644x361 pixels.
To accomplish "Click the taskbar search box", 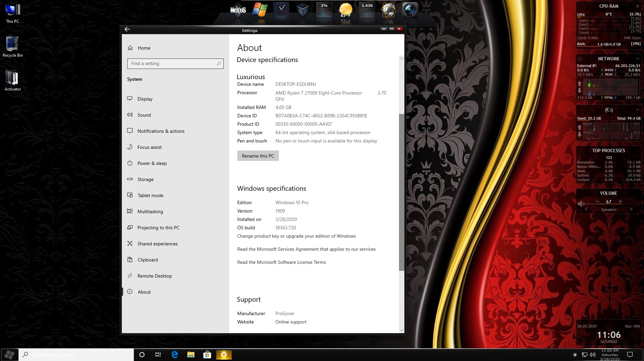I will (76, 355).
